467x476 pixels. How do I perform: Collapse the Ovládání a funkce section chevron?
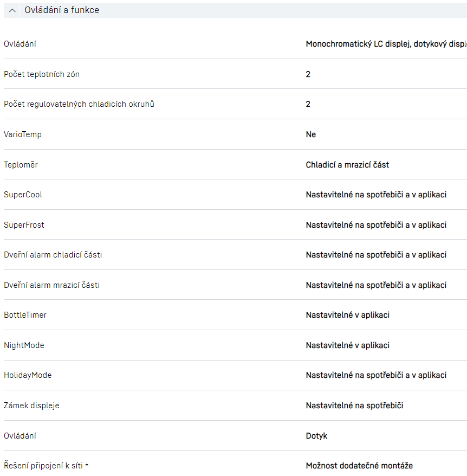click(12, 10)
